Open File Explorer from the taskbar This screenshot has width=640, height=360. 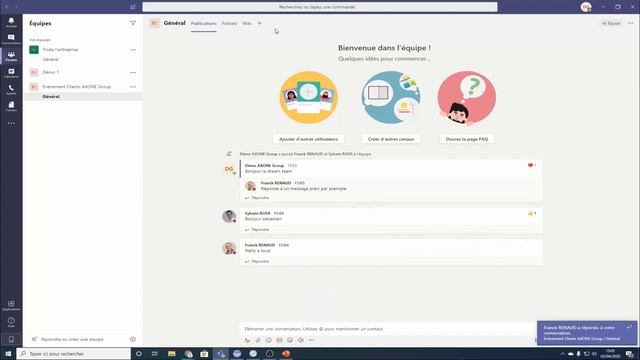172,354
